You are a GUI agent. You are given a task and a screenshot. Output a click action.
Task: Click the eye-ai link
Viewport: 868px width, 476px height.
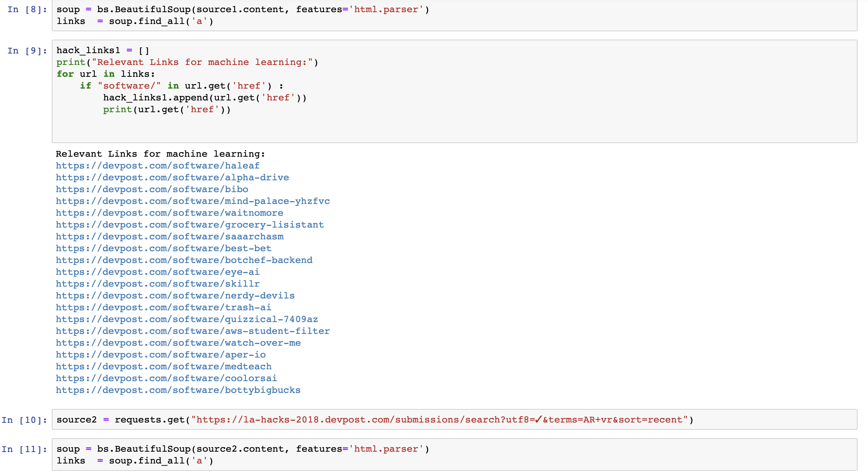pyautogui.click(x=157, y=272)
